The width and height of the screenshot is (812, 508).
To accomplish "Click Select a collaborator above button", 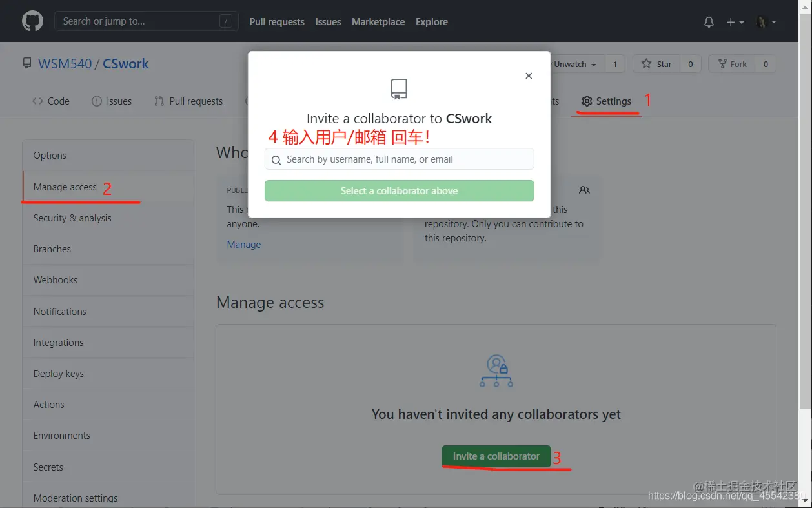I will coord(399,191).
